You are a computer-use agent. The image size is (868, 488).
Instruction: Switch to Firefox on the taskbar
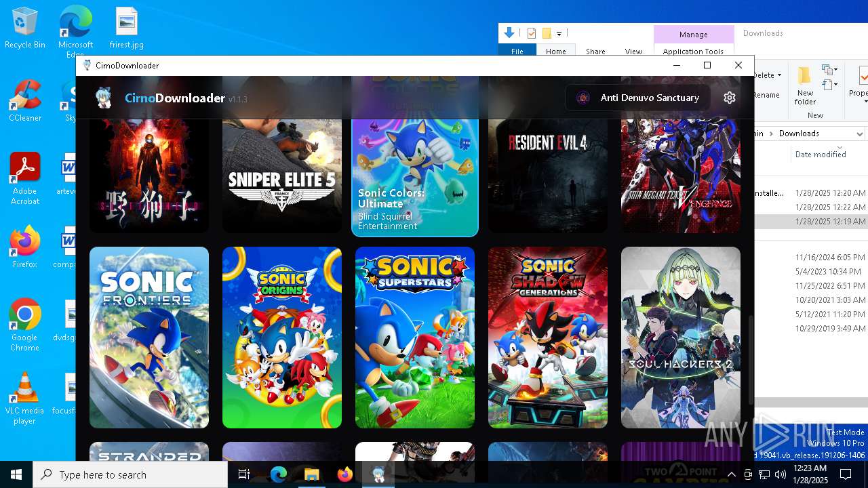click(x=345, y=474)
